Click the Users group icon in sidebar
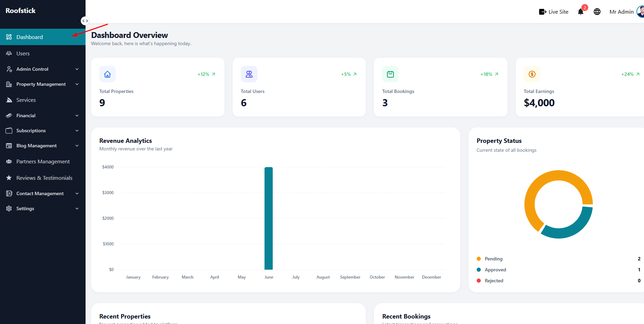 [9, 53]
